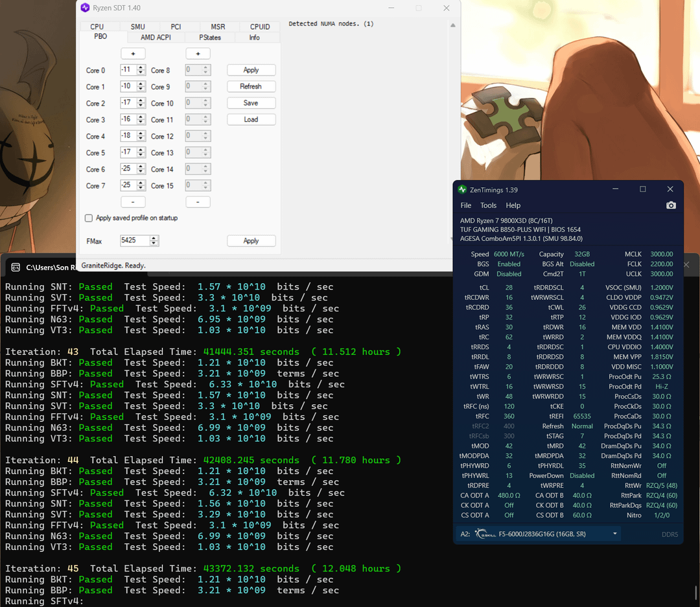Decrease the Core 3 offset stepper

pos(141,122)
